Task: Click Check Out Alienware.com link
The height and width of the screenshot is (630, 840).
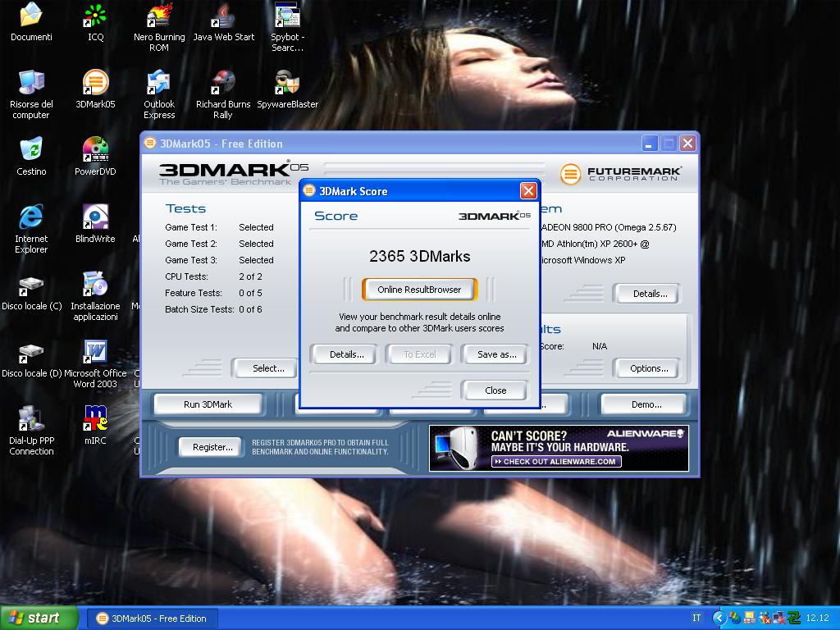Action: [556, 461]
